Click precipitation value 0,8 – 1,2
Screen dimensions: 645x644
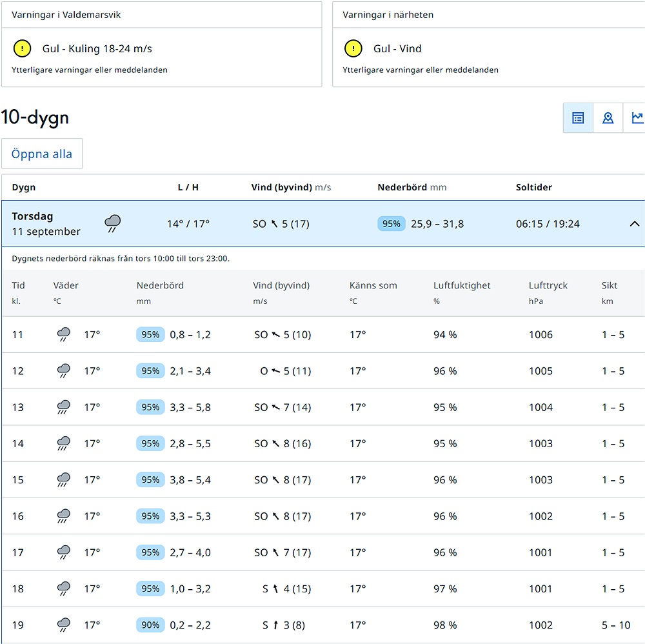click(x=190, y=334)
